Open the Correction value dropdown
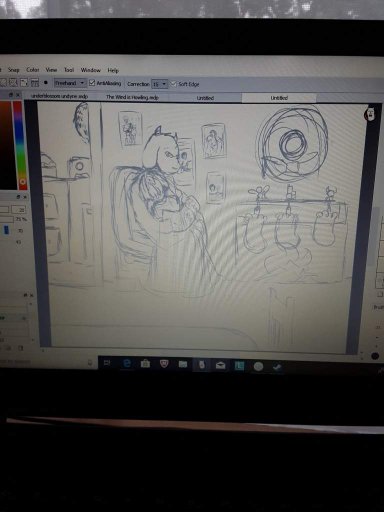 [160, 84]
